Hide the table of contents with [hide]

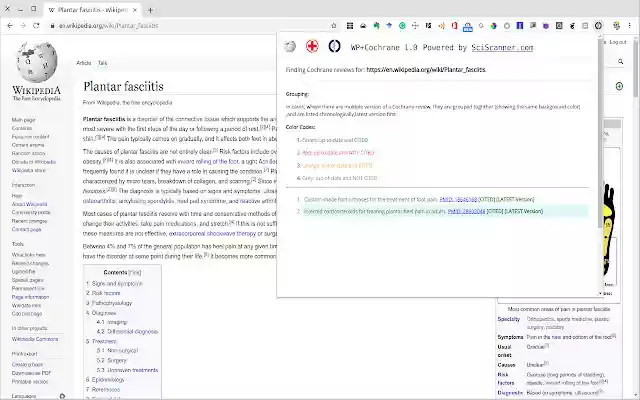[135, 272]
